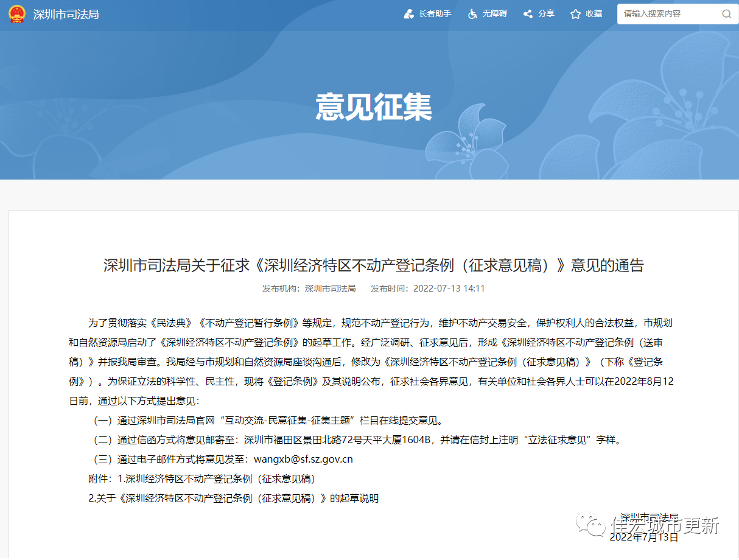This screenshot has width=739, height=560.
Task: Open the 分享 text menu item
Action: click(546, 13)
